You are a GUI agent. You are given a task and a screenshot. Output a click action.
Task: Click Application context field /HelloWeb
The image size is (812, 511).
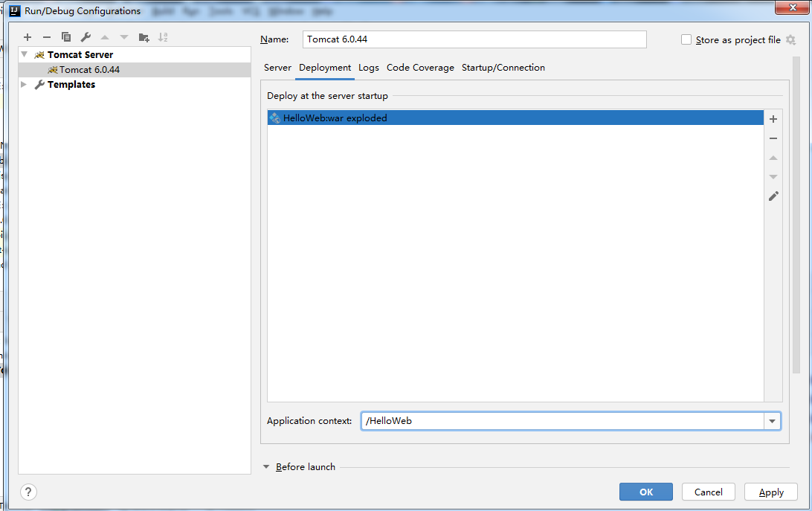[562, 421]
